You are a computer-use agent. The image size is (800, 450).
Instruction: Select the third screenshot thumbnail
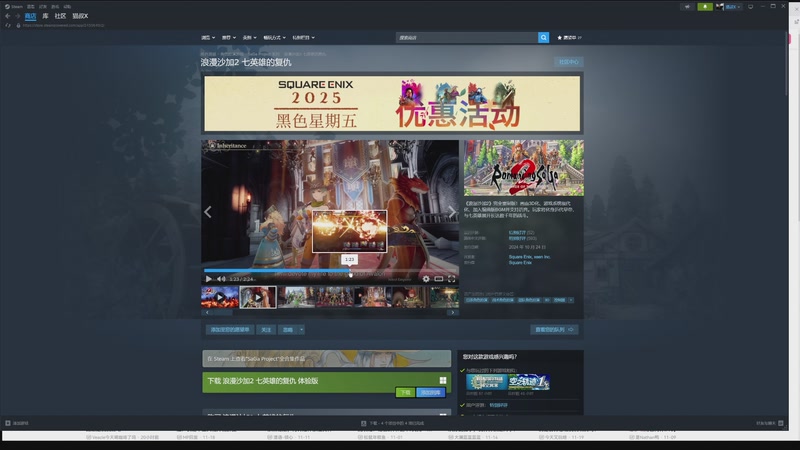pos(296,297)
